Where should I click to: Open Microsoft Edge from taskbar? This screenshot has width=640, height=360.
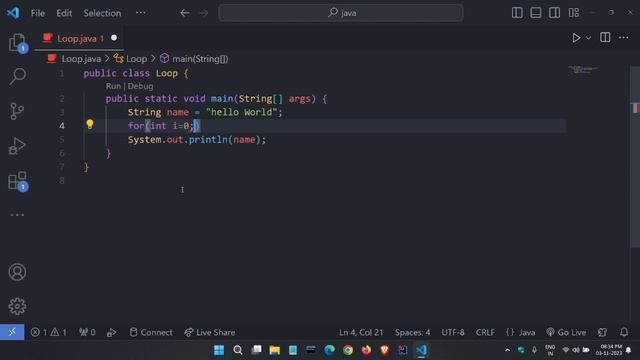tap(329, 350)
